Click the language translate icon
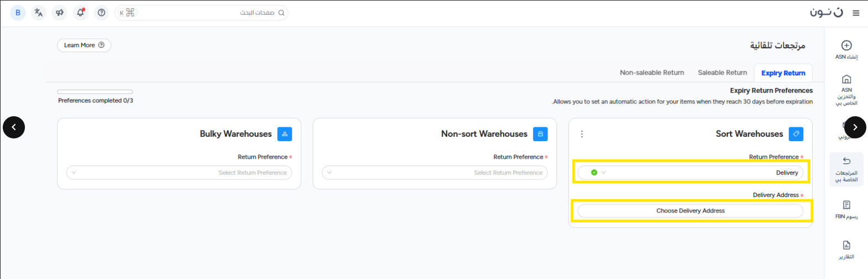This screenshot has height=279, width=868. pos(39,13)
